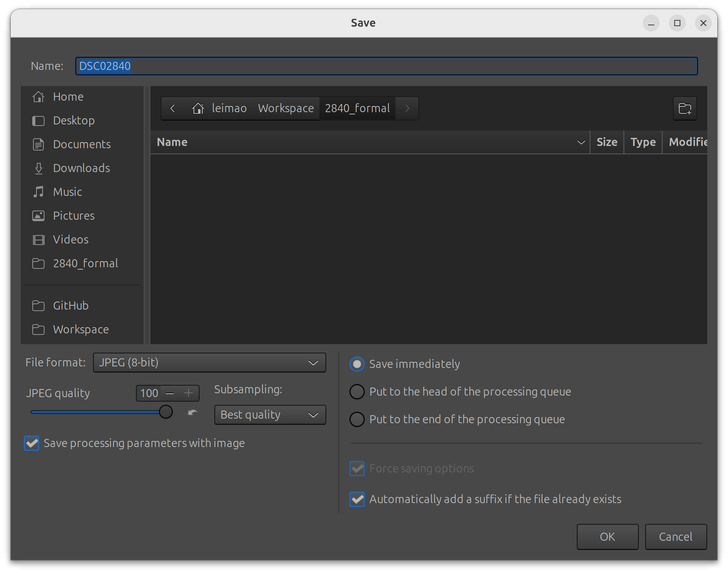The image size is (728, 573).
Task: Select 2840_formal in the breadcrumb path
Action: pos(357,108)
